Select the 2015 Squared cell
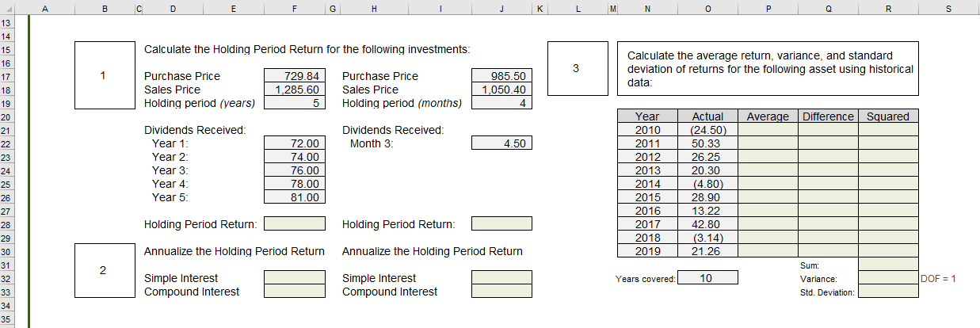Image resolution: width=980 pixels, height=328 pixels. [x=888, y=197]
